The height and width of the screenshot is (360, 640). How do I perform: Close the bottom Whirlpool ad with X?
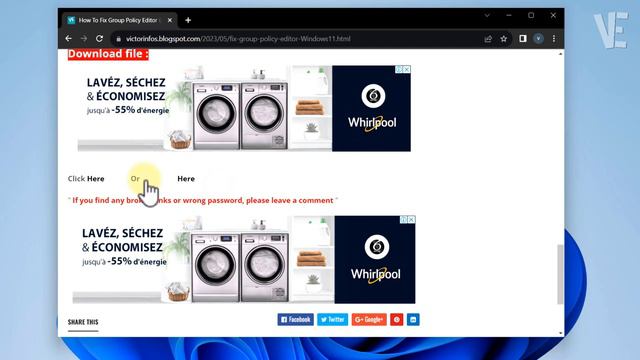click(411, 220)
